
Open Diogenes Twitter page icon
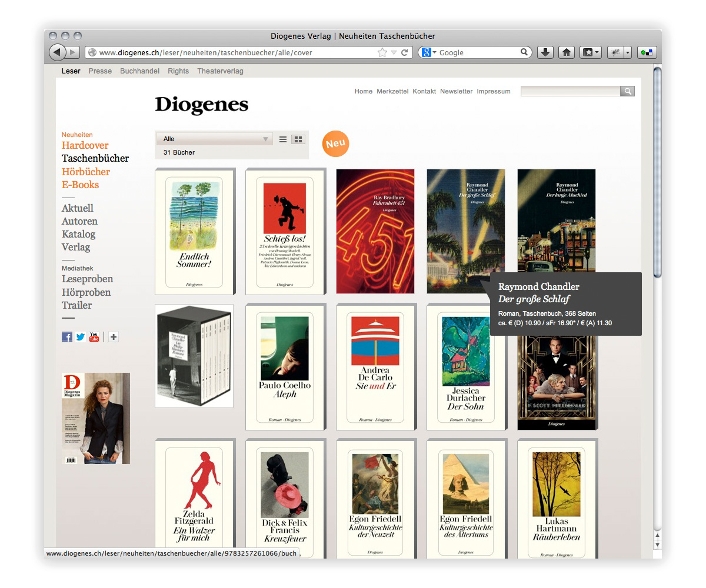(81, 337)
